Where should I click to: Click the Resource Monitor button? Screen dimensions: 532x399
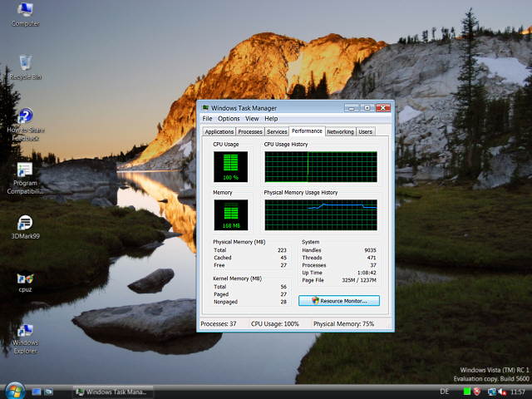pyautogui.click(x=339, y=301)
